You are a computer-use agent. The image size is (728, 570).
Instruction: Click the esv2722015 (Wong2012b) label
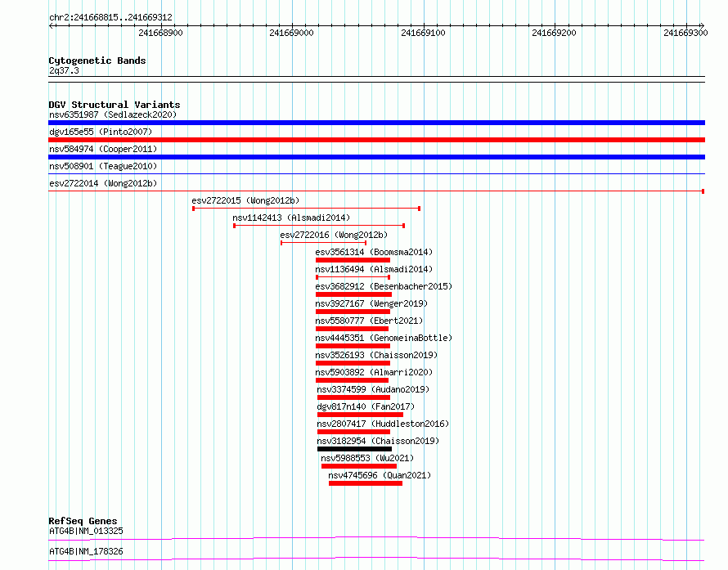pyautogui.click(x=245, y=200)
